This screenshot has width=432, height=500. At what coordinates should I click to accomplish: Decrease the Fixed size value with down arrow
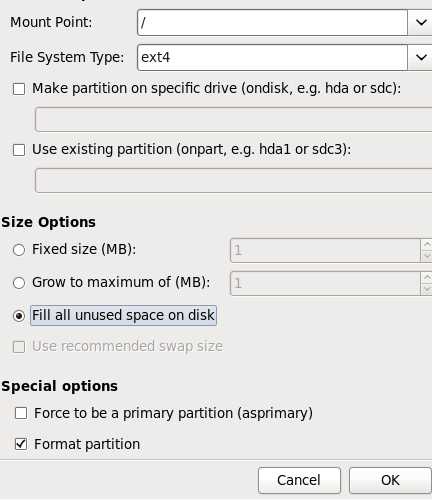click(x=427, y=256)
